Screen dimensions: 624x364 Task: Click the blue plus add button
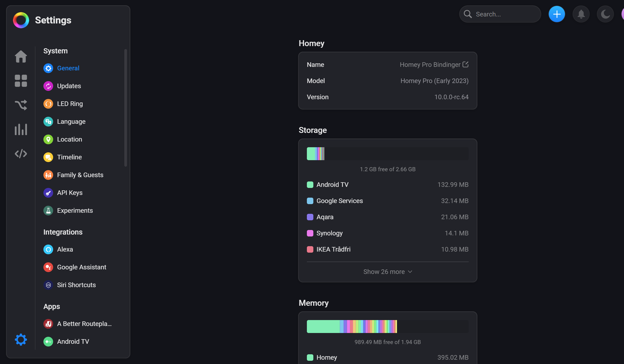coord(557,14)
